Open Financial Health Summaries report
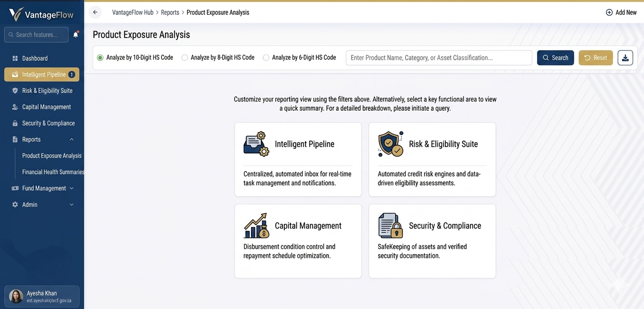Screen dimensions: 644x309 point(53,172)
